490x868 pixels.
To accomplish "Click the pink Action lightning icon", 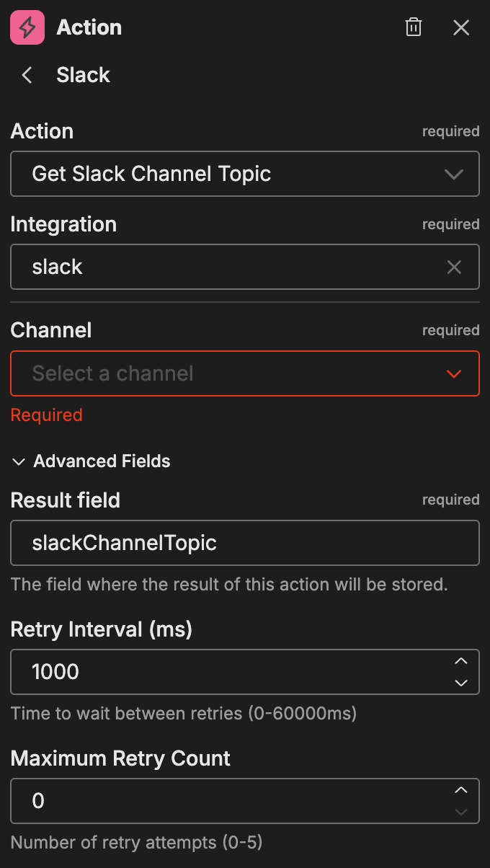I will click(26, 27).
